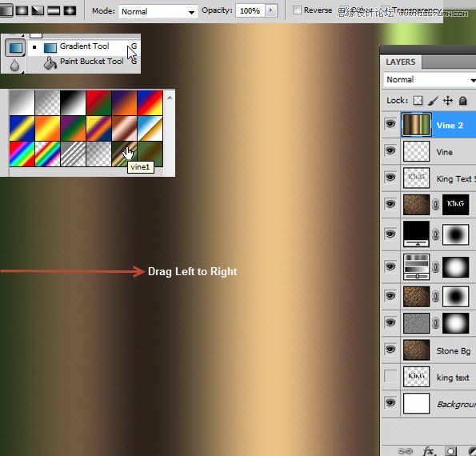The width and height of the screenshot is (476, 456).
Task: Select the Chrome gradient preset
Action: coord(150,129)
